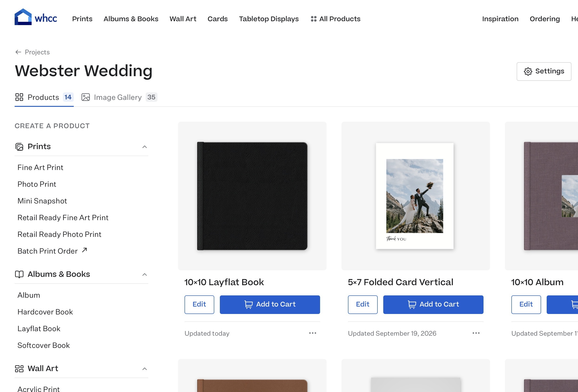Open more options for 10×10 Layflat Book

coord(313,333)
